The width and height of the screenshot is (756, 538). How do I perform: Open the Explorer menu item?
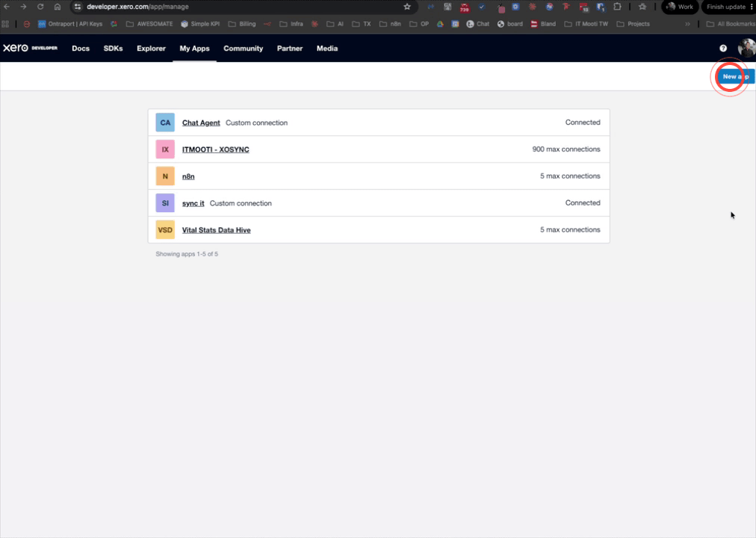click(151, 49)
